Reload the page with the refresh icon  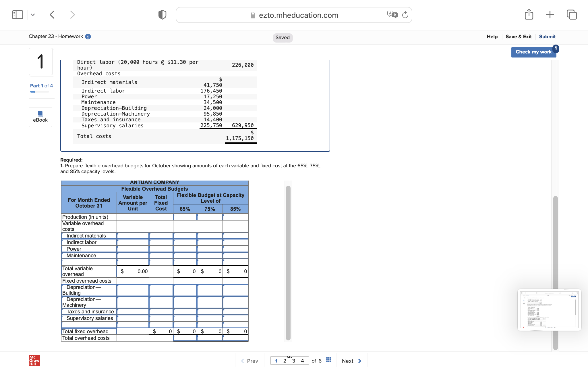(x=405, y=15)
